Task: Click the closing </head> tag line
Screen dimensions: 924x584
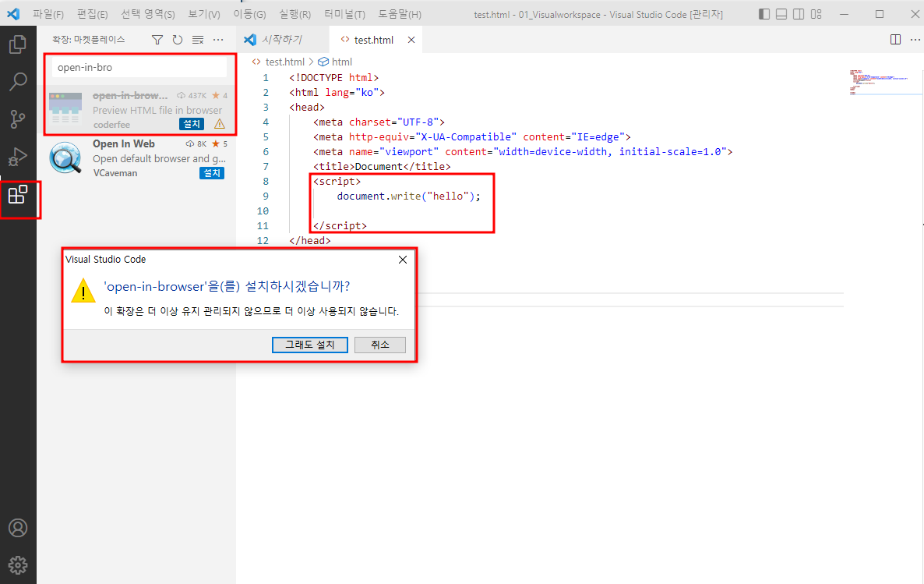Action: click(310, 241)
